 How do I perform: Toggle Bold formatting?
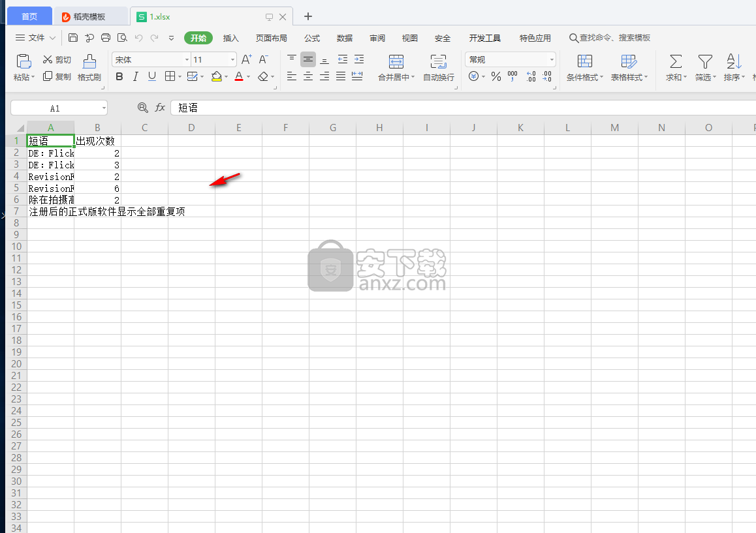pos(119,76)
